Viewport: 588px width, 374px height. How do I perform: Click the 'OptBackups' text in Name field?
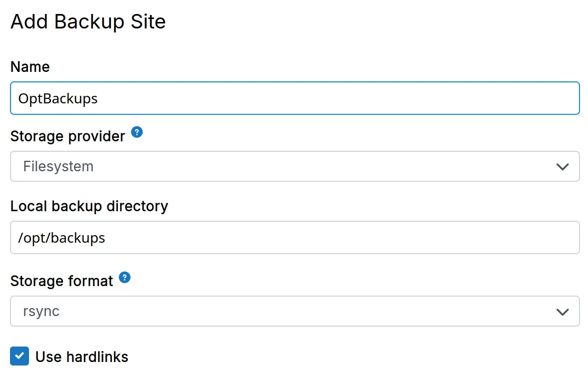tap(58, 98)
